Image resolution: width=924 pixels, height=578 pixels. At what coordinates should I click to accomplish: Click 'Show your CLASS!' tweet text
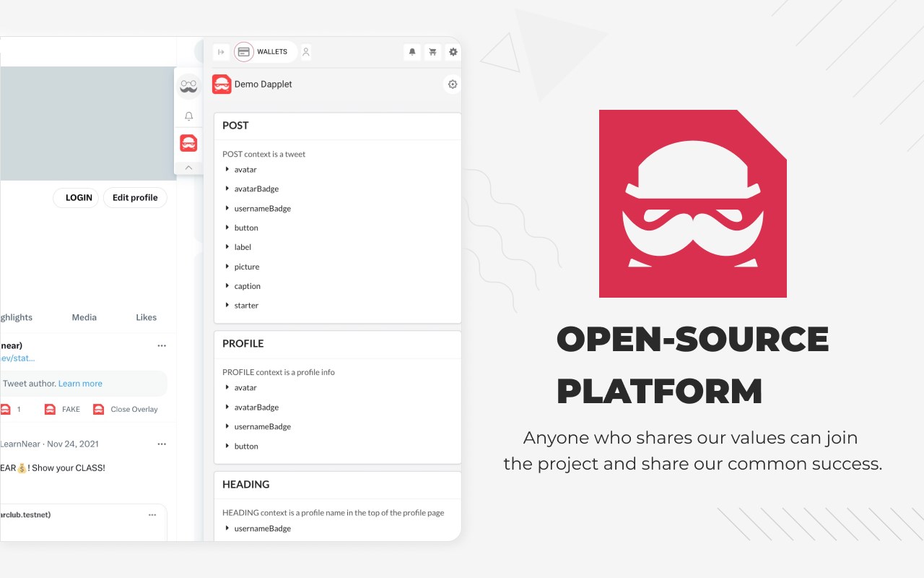click(69, 468)
